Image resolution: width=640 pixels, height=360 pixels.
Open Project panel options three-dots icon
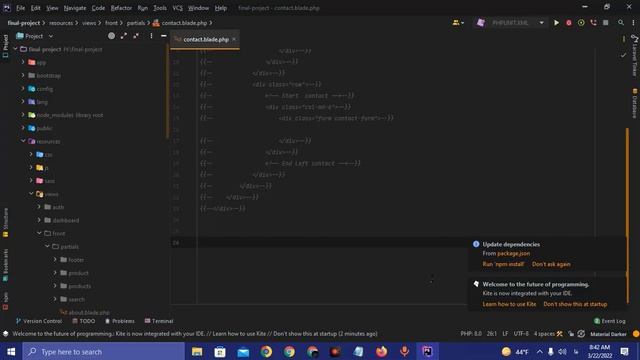pyautogui.click(x=151, y=36)
